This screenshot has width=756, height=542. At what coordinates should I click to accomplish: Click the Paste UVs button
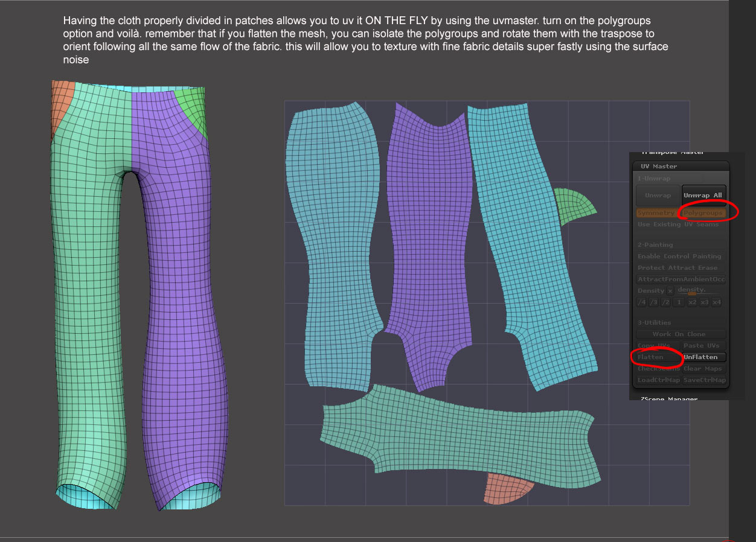[704, 346]
